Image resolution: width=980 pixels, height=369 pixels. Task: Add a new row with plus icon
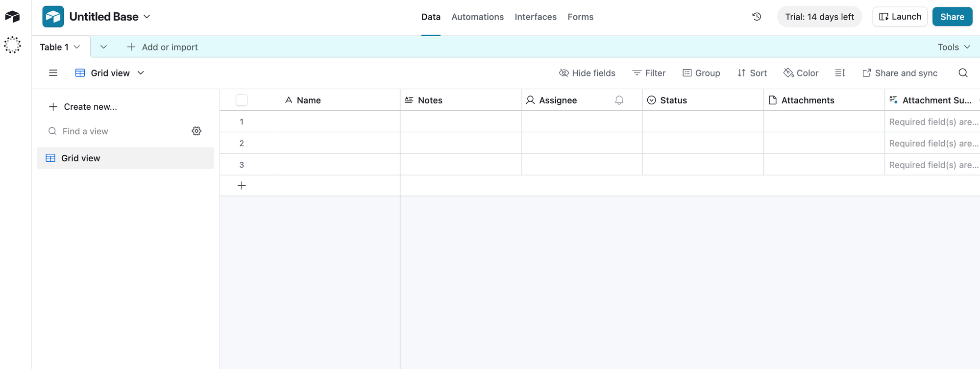242,186
